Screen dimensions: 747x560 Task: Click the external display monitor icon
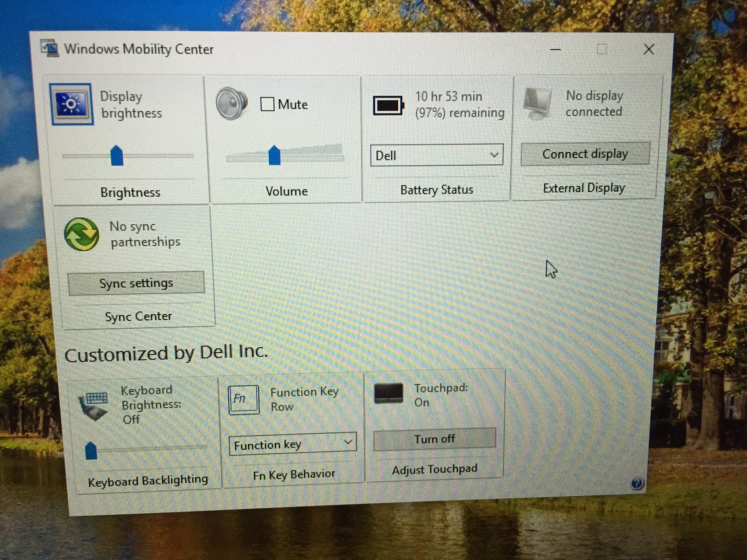click(538, 103)
